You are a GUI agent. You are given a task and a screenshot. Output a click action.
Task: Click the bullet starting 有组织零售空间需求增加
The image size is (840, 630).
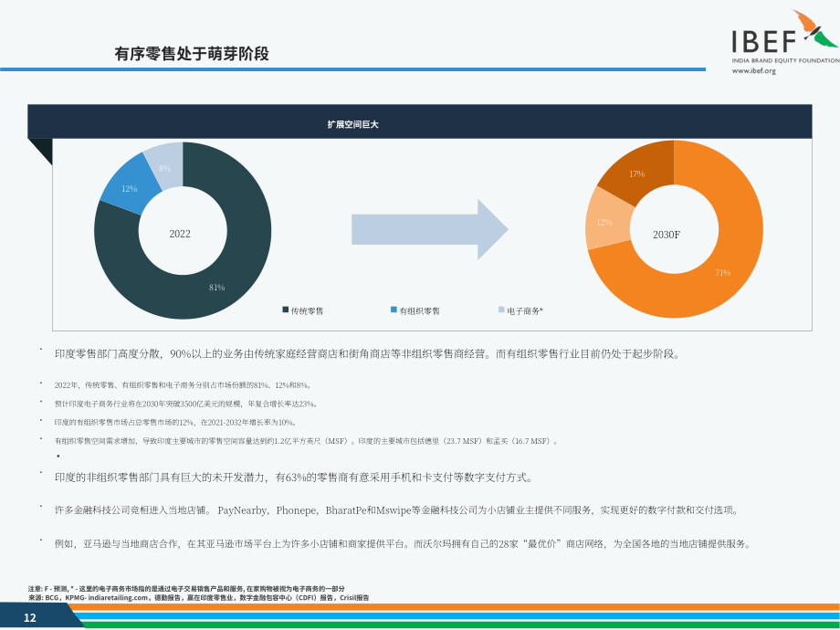(x=307, y=441)
